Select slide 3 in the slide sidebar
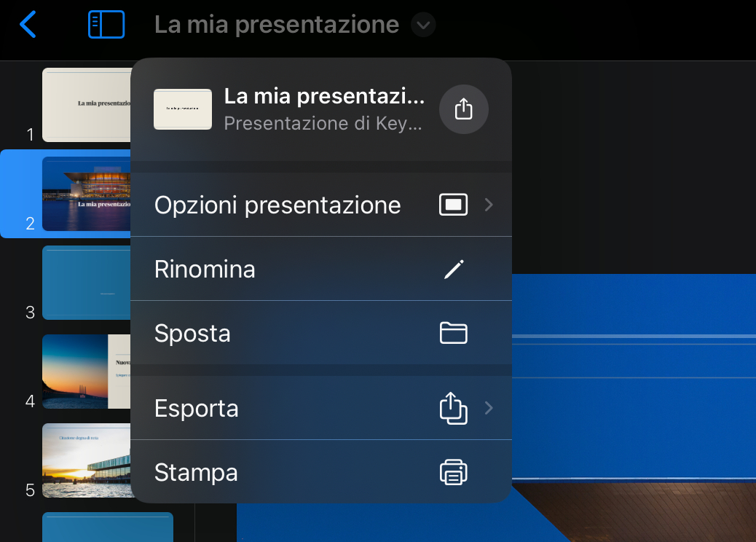 pyautogui.click(x=87, y=283)
